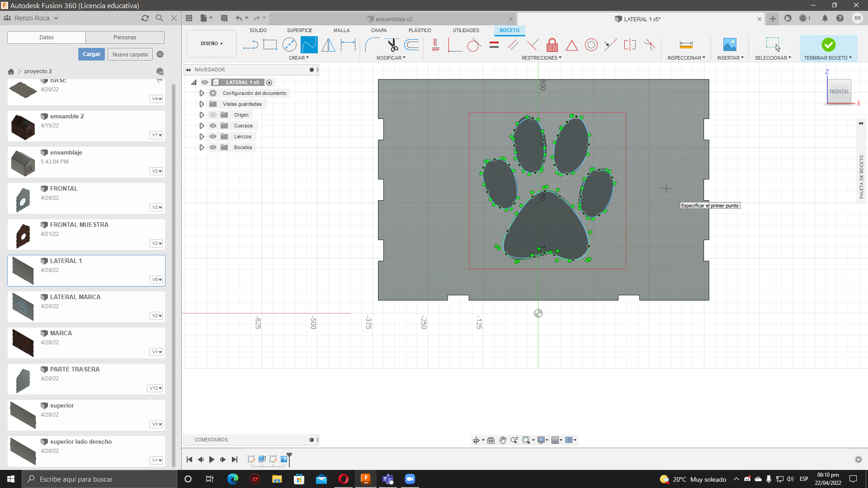The width and height of the screenshot is (868, 488).
Task: Select the Circle sketch tool
Action: (289, 45)
